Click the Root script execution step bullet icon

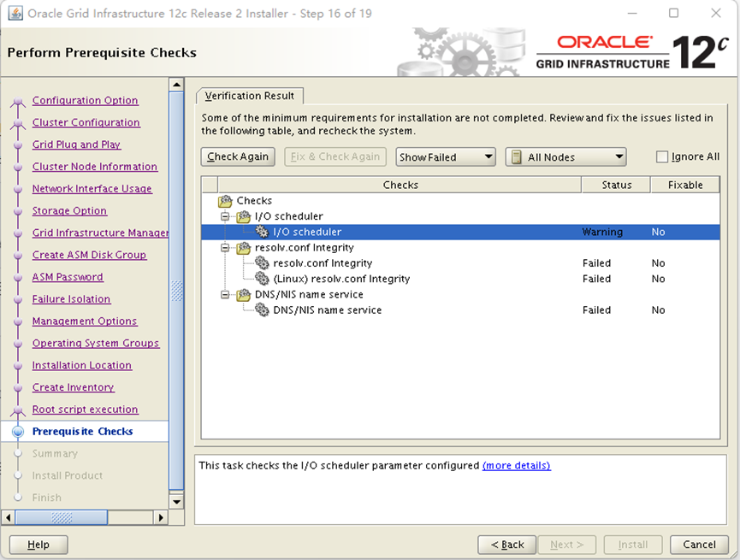[18, 410]
